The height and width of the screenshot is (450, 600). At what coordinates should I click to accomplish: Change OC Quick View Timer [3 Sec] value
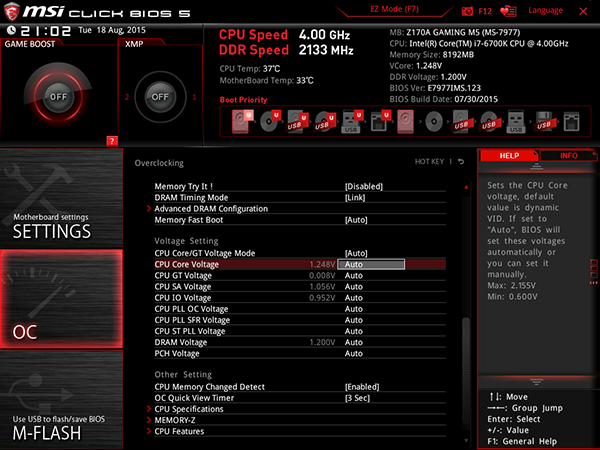tap(357, 398)
